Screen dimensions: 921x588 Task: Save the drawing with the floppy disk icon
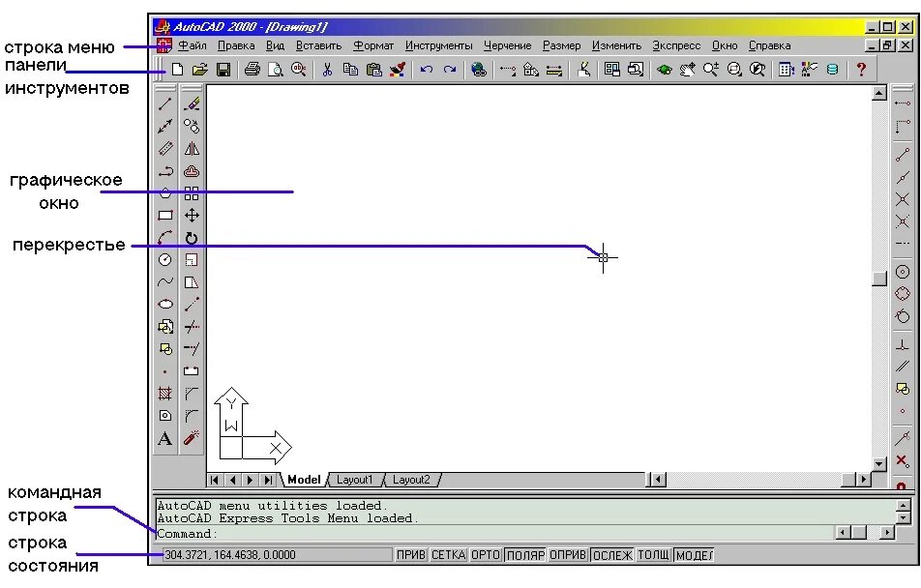(x=223, y=70)
